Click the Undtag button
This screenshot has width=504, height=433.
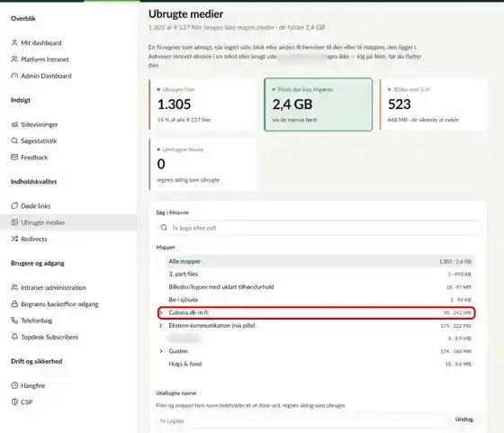coord(464,419)
